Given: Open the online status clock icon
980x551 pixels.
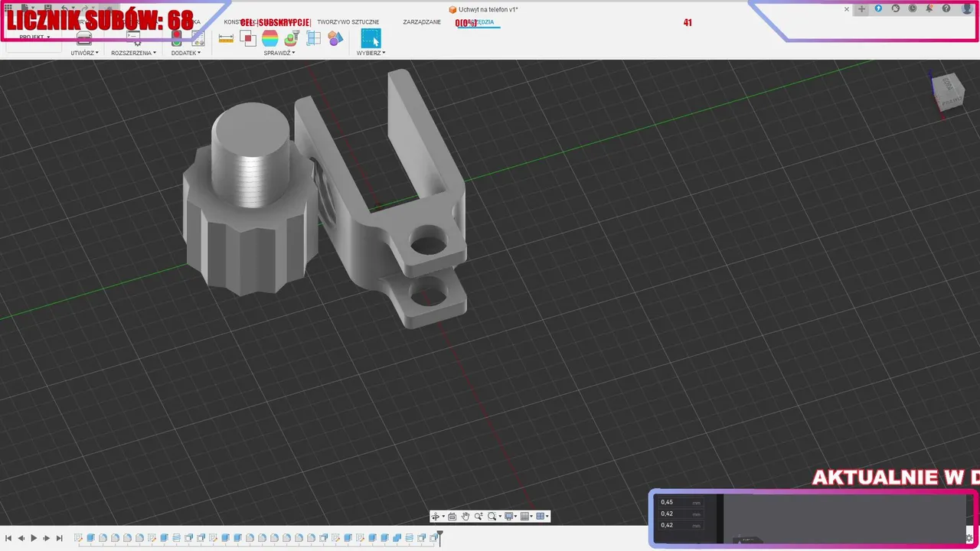Looking at the screenshot, I should click(913, 8).
